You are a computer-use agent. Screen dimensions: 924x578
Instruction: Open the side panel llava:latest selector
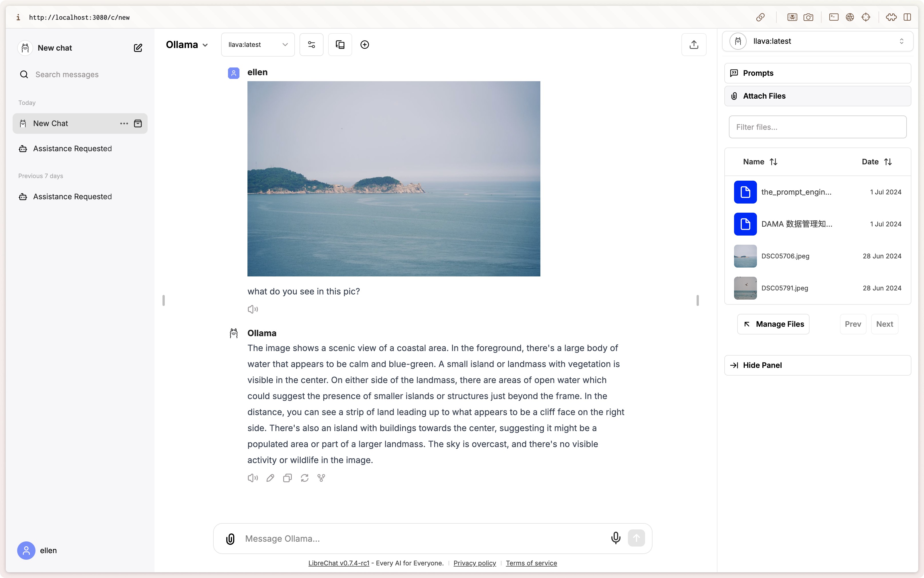pyautogui.click(x=817, y=41)
